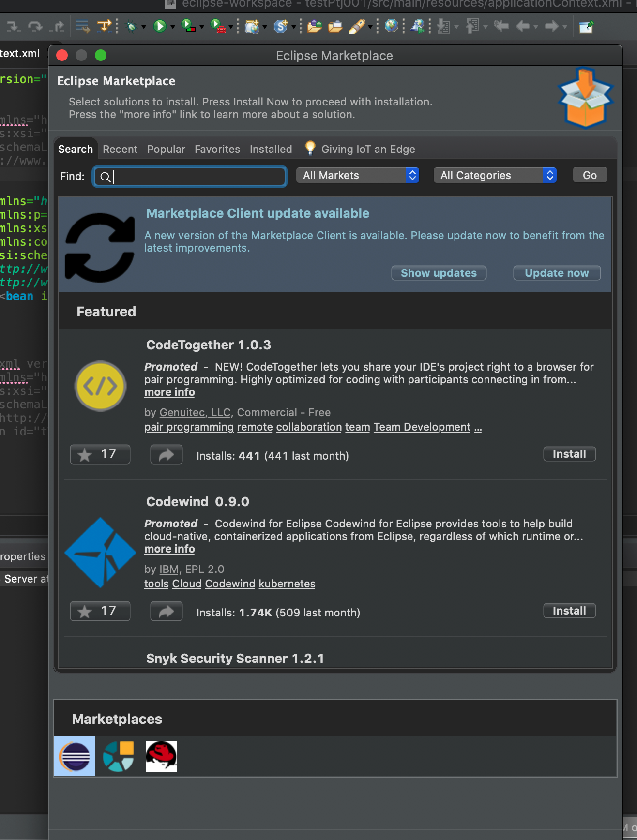Click the green Run button icon
Image resolution: width=637 pixels, height=840 pixels.
click(160, 26)
